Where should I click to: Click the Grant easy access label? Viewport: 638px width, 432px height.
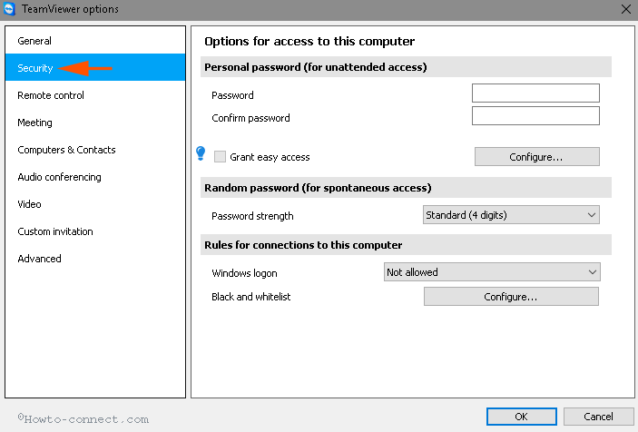click(x=269, y=157)
